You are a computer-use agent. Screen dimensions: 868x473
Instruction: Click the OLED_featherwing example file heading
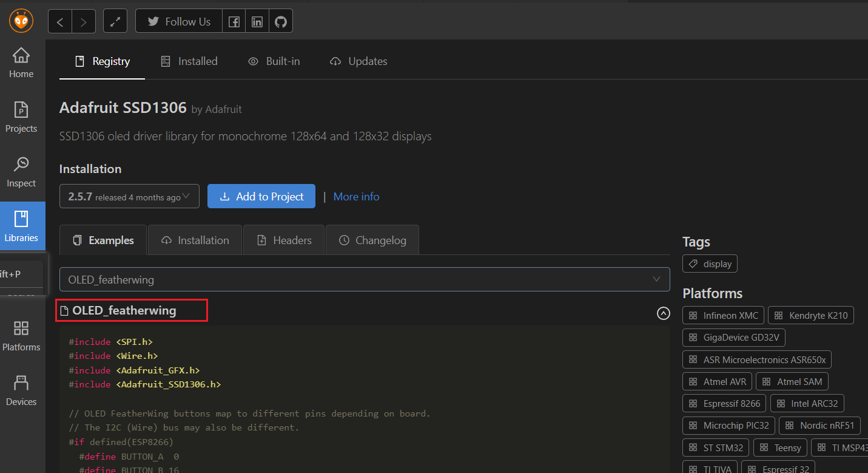[x=124, y=310]
